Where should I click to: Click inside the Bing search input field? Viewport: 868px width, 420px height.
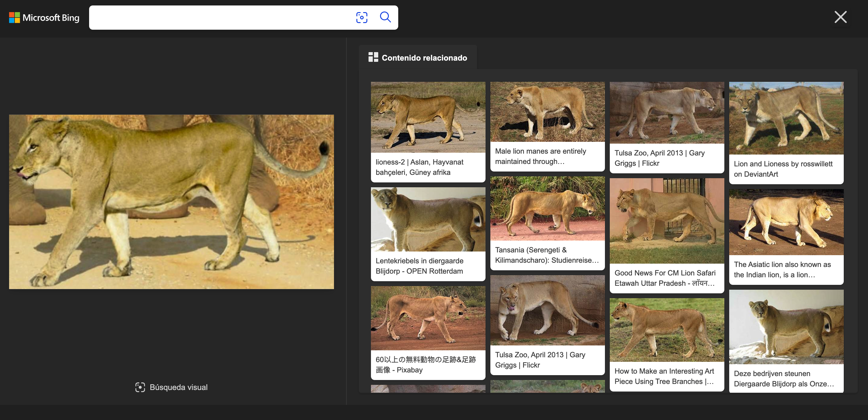pyautogui.click(x=219, y=18)
